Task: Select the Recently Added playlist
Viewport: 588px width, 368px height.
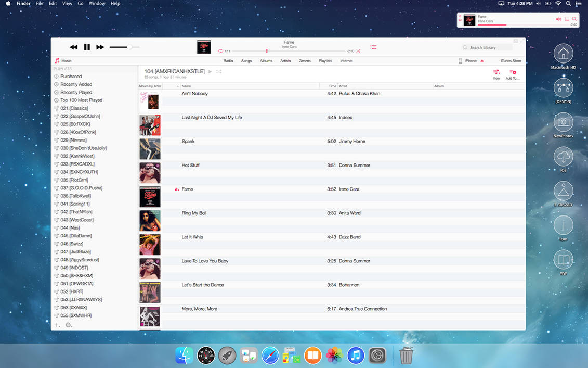Action: (76, 84)
